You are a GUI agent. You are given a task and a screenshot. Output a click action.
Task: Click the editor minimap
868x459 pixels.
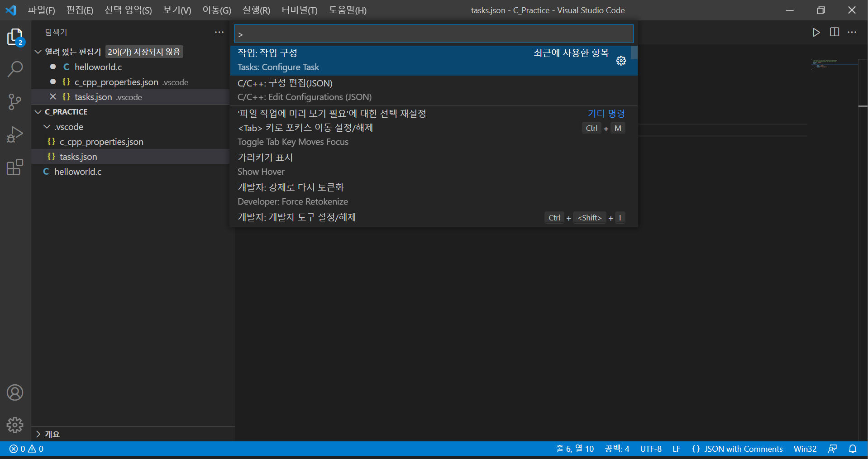(x=834, y=64)
